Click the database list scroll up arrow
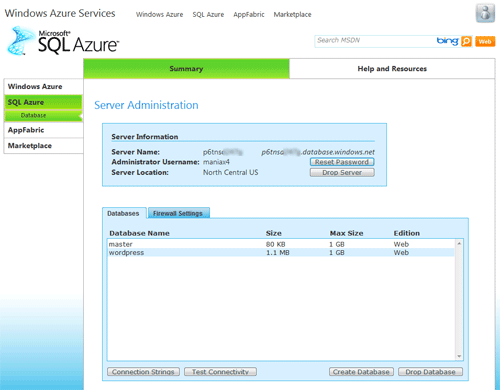Viewport: 500px width, 390px height. click(x=459, y=244)
